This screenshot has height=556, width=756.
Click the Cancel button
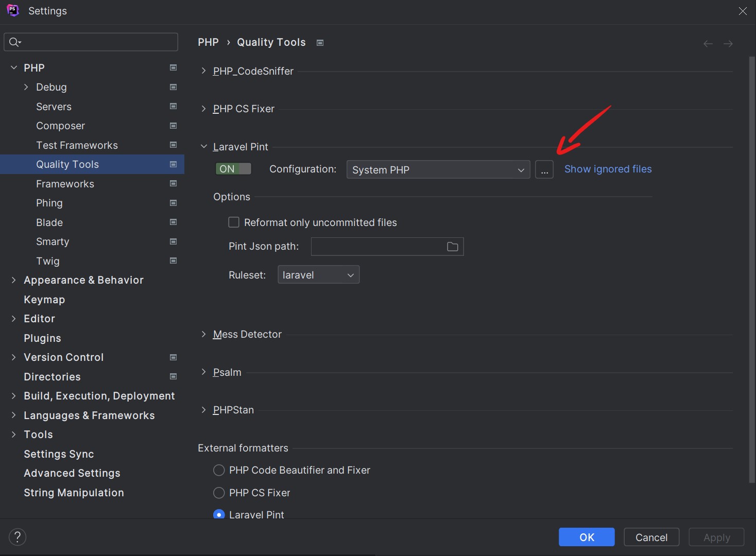click(651, 537)
